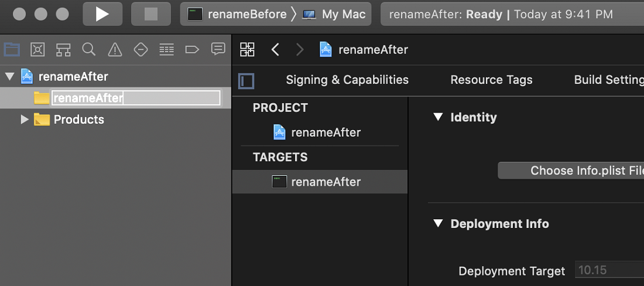Image resolution: width=644 pixels, height=286 pixels.
Task: Collapse the renameAfter project tree
Action: point(10,76)
